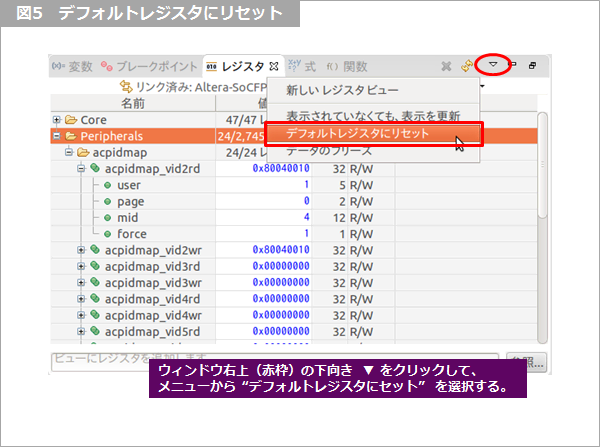Click the X remove icon in the view toolbar

tap(446, 66)
